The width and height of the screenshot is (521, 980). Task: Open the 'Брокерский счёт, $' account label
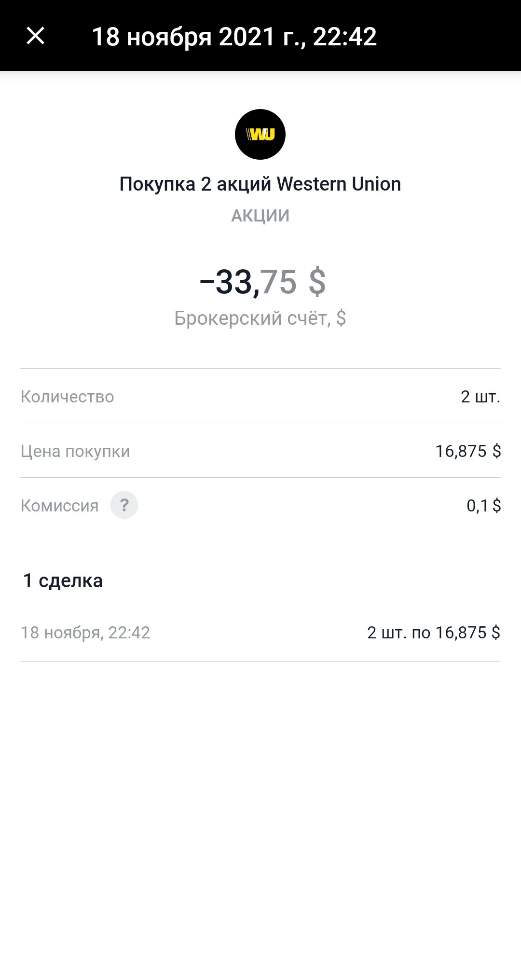(260, 318)
